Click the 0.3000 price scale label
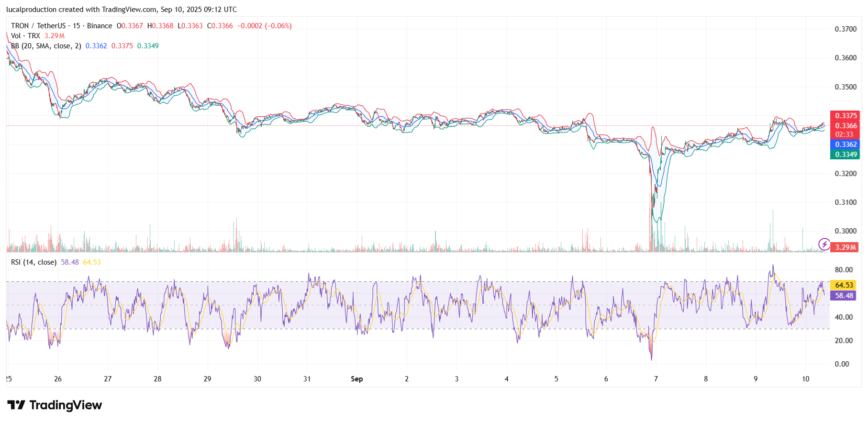This screenshot has width=868, height=423. tap(846, 231)
